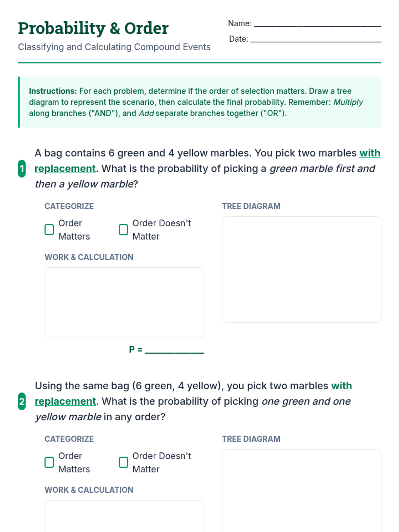Click the green number 2 problem badge
Image resolution: width=399 pixels, height=532 pixels.
click(x=22, y=401)
